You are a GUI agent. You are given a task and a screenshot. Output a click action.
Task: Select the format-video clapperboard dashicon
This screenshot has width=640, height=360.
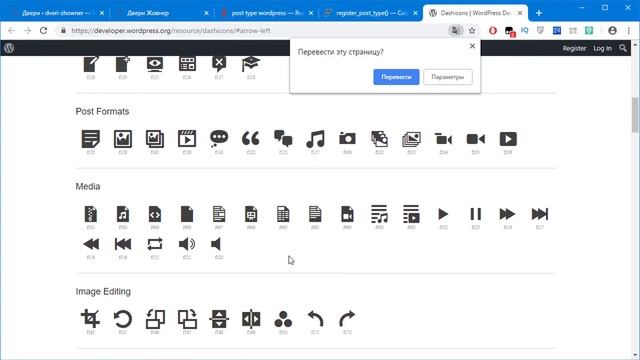[187, 139]
